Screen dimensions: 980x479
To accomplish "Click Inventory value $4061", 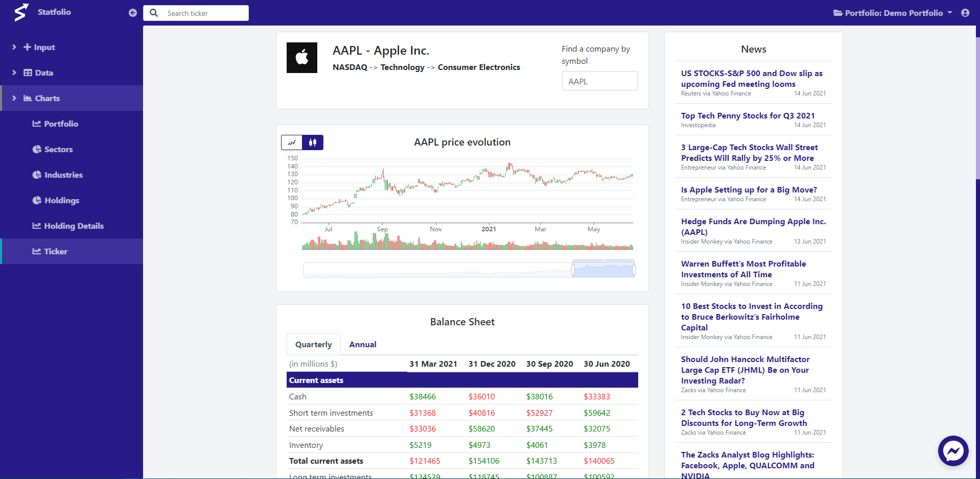I will 537,445.
